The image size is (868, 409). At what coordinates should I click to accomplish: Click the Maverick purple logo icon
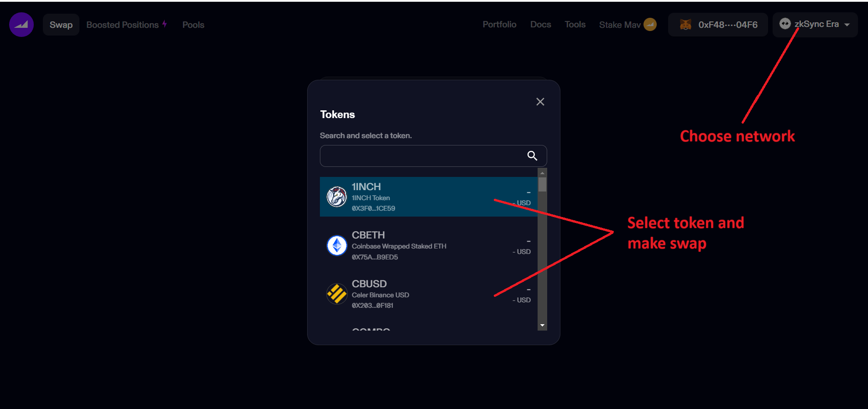tap(21, 25)
